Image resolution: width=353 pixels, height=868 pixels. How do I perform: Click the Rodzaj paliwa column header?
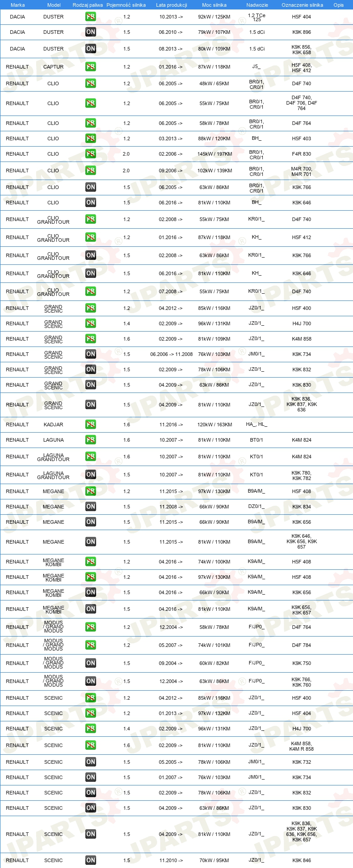point(88,5)
